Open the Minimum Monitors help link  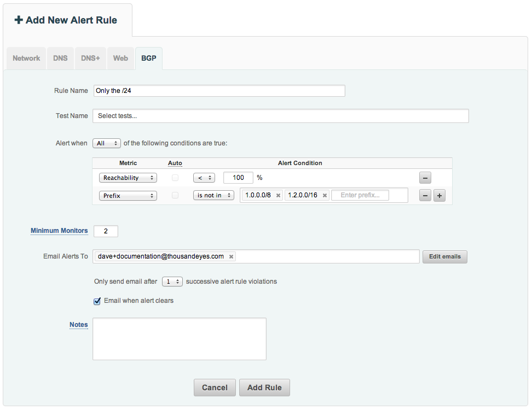coord(59,231)
